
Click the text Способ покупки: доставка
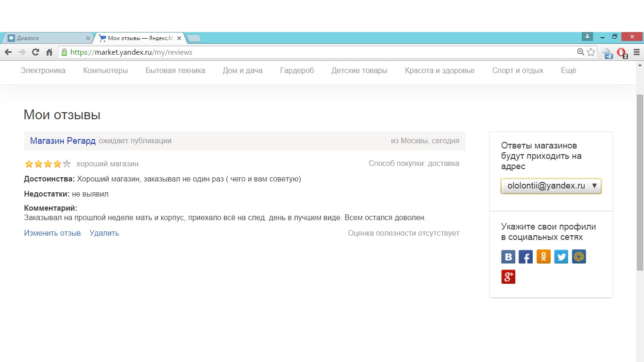click(414, 164)
